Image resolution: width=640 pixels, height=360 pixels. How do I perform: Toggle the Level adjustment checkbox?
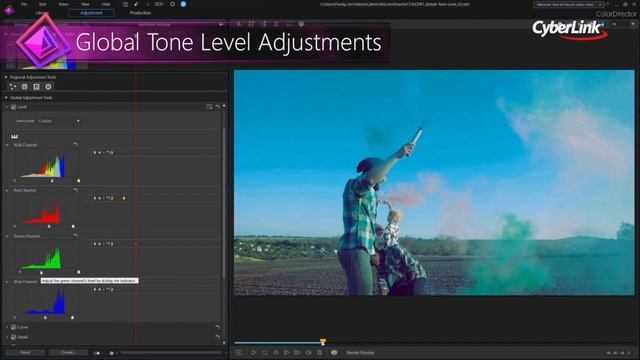13,107
